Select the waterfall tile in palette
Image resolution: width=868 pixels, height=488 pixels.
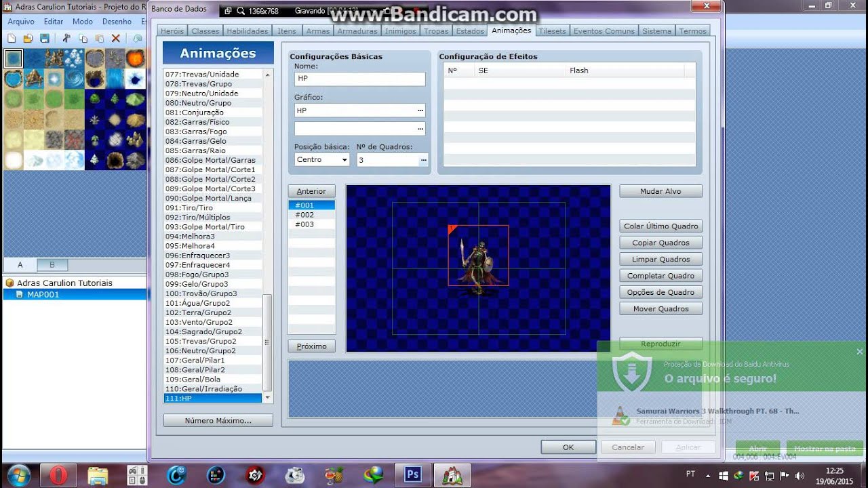click(x=115, y=79)
